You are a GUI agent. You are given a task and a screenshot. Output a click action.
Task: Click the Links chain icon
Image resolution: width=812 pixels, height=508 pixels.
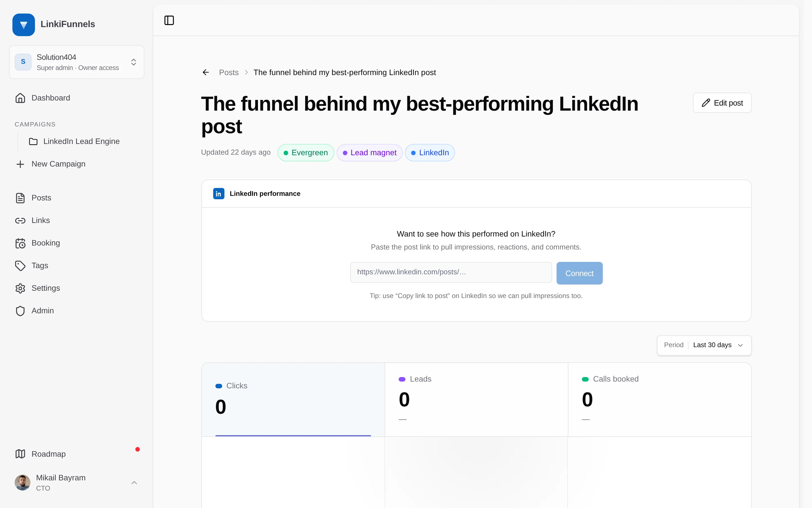point(20,220)
